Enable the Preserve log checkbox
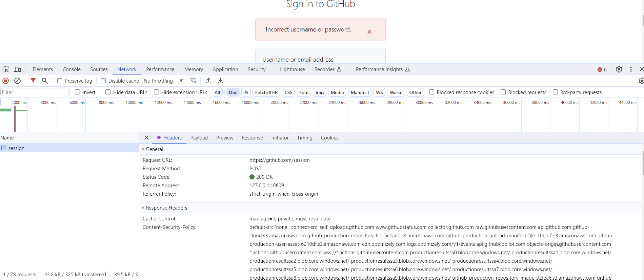Viewport: 644px width, 280px height. tap(60, 81)
